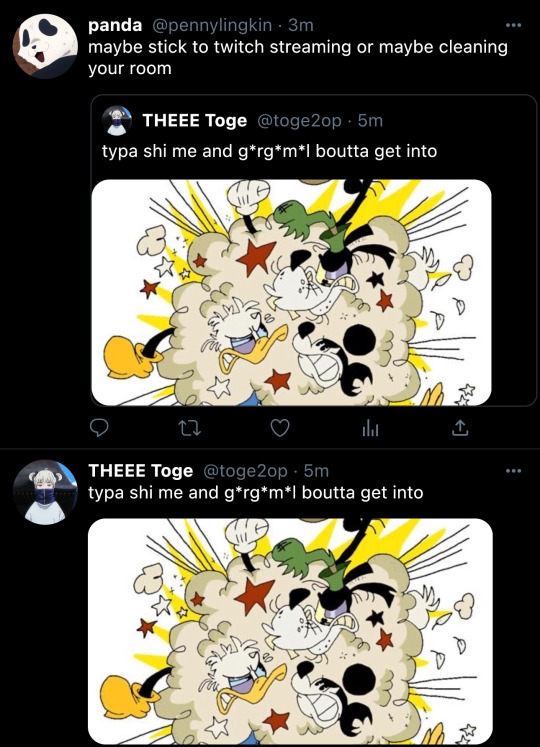
Task: Open the small THEEE Toge avatar in quoted tweet
Action: 117,121
